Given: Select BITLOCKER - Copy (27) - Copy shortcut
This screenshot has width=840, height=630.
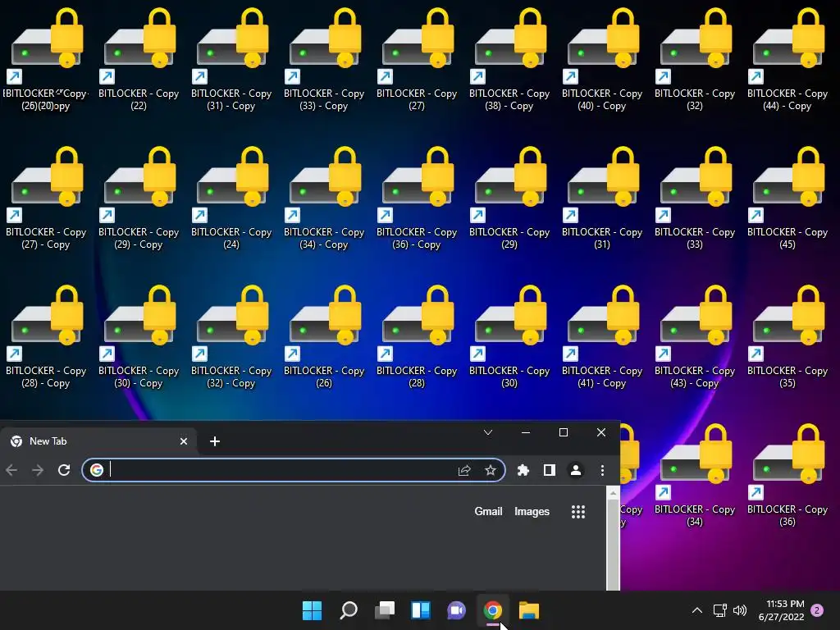Looking at the screenshot, I should (x=46, y=198).
